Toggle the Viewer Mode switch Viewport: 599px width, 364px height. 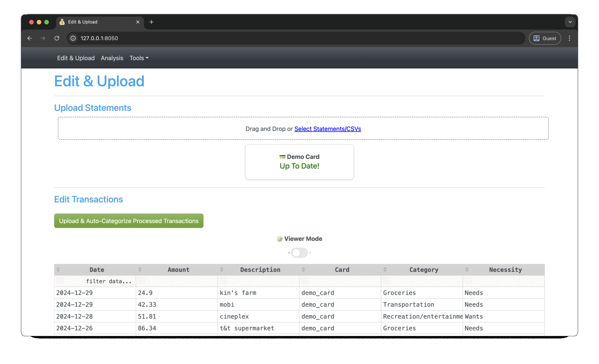pyautogui.click(x=299, y=253)
